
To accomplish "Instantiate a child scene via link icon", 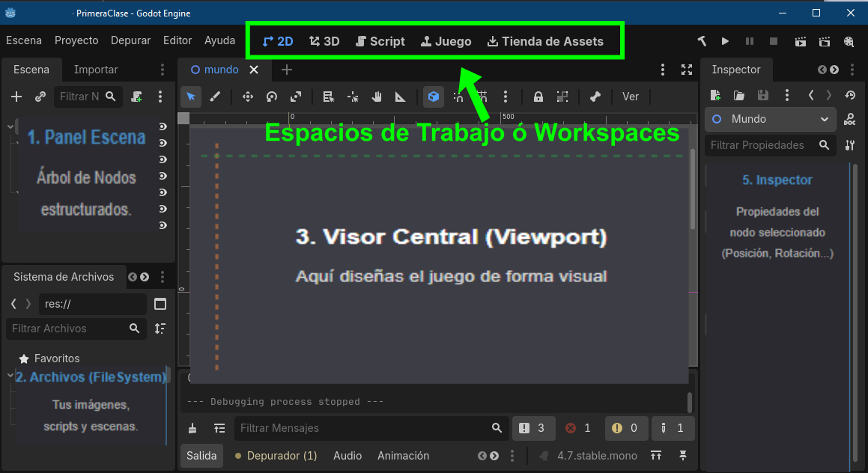I will (x=40, y=97).
